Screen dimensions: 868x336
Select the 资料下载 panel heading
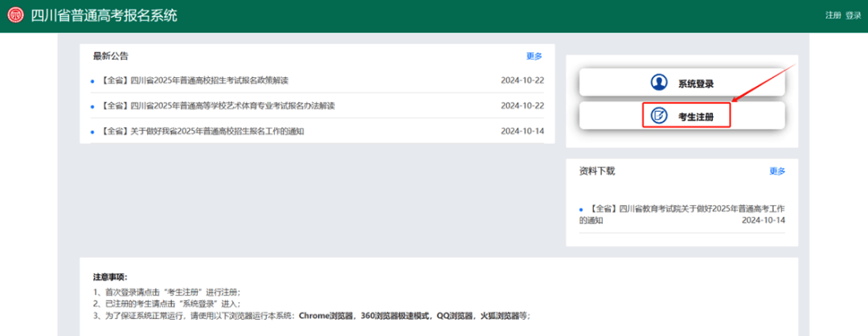pos(597,171)
